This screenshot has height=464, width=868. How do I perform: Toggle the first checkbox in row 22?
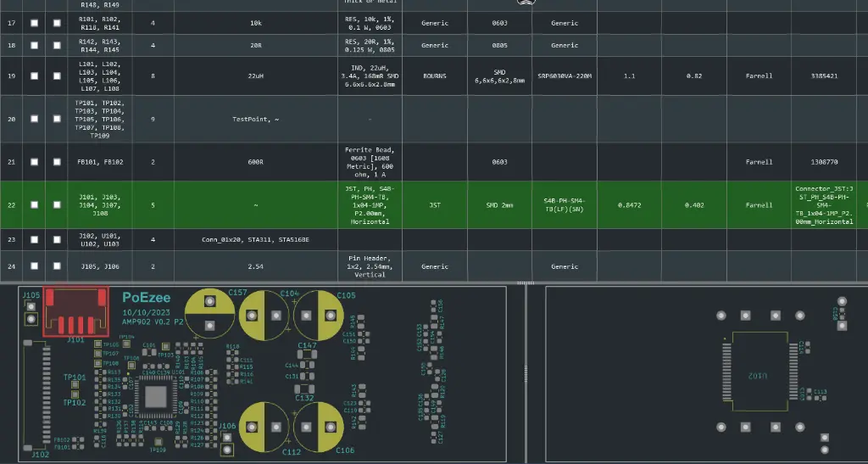(35, 205)
